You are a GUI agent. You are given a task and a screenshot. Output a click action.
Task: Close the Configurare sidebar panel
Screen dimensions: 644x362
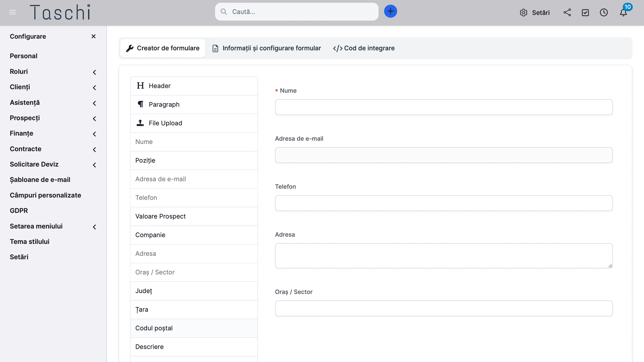94,36
